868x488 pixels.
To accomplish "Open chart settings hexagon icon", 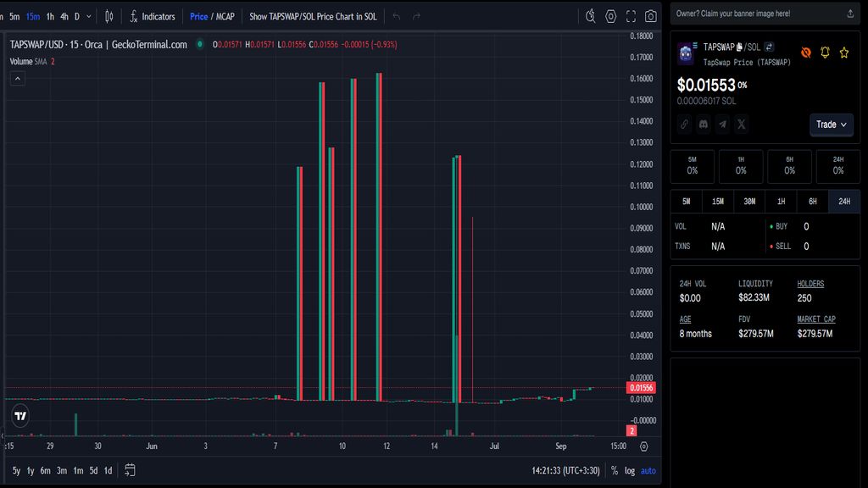I will coord(610,17).
